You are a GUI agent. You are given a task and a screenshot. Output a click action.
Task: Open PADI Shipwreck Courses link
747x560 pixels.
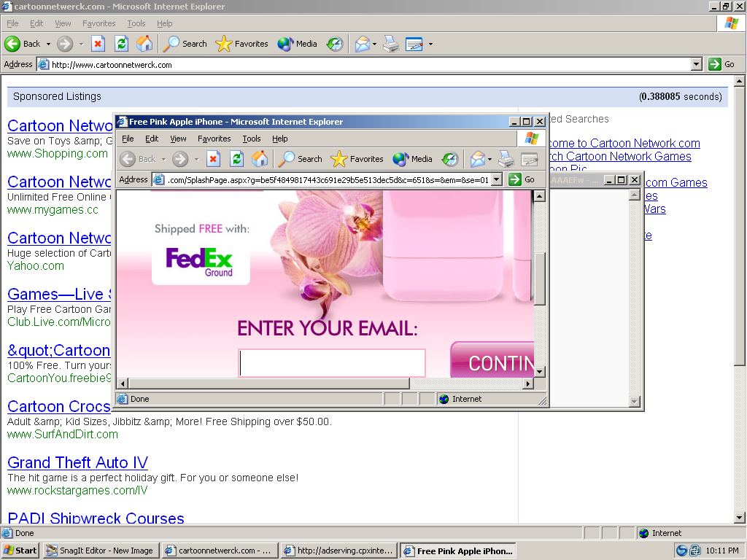[x=96, y=518]
